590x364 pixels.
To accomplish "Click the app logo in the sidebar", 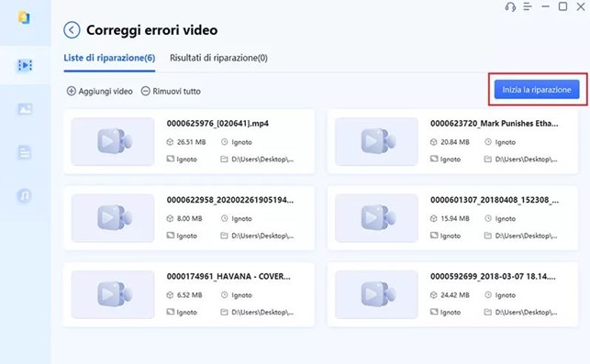I will [x=24, y=17].
